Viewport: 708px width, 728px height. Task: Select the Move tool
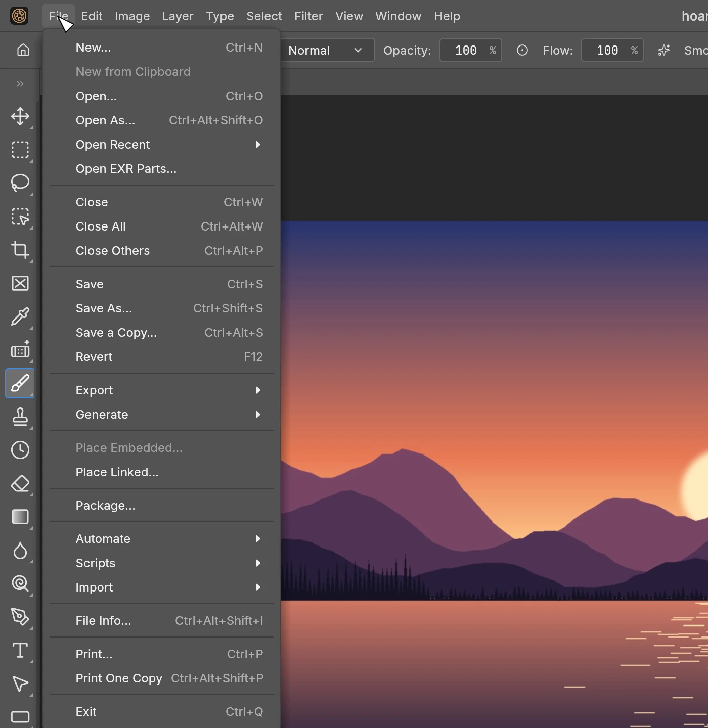tap(20, 116)
